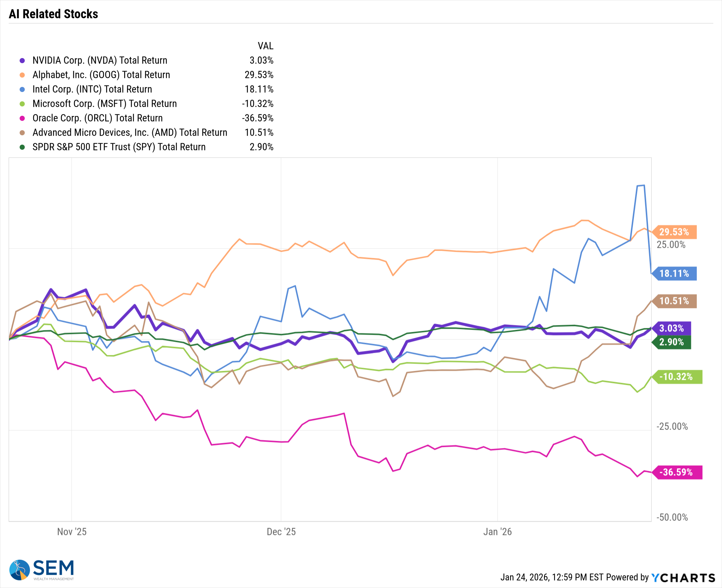Click the pink -36.59% end value tag
The image size is (722, 588).
click(x=677, y=472)
